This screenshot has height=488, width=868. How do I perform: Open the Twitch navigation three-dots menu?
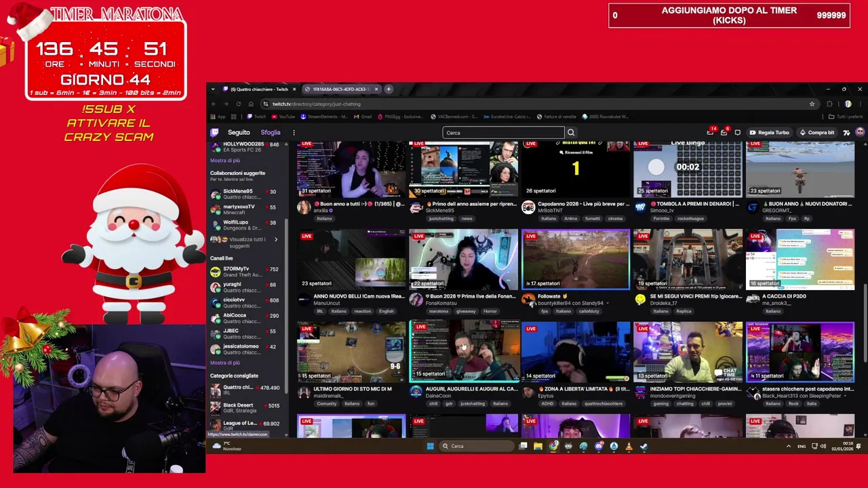294,132
